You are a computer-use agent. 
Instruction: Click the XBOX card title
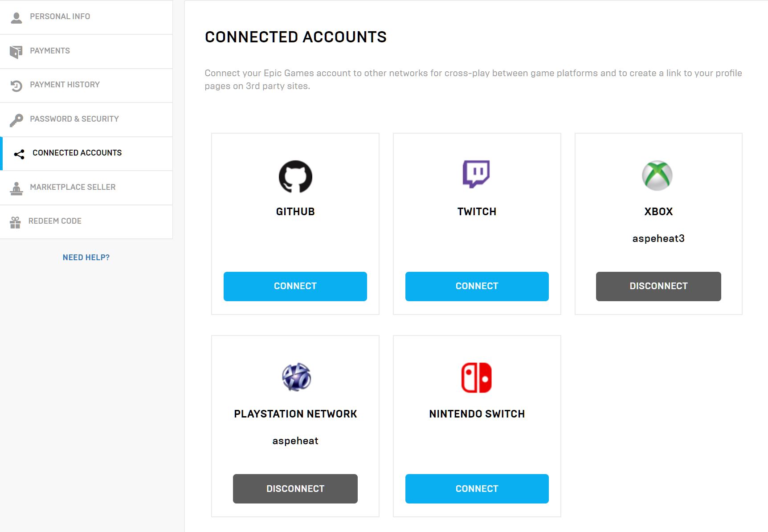[658, 212]
